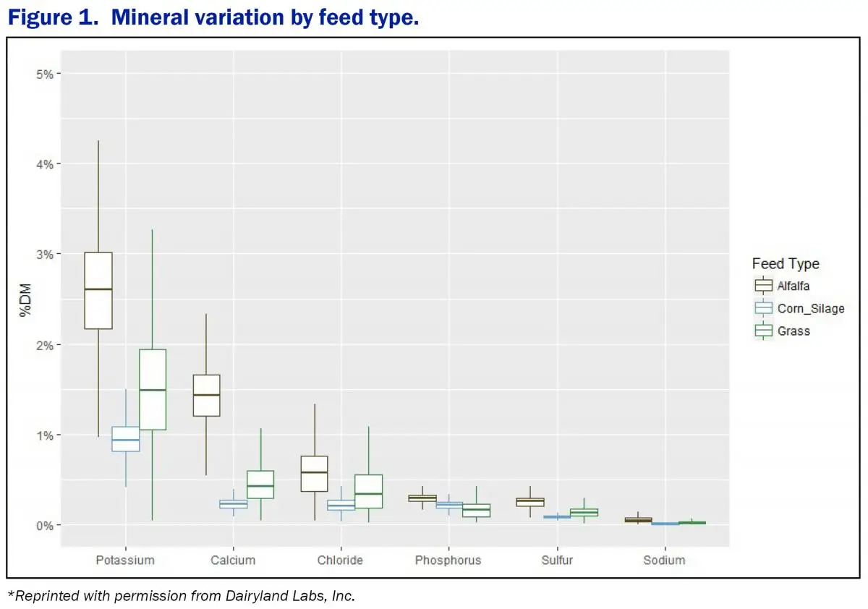
Task: Click the Grass legend box icon
Action: (763, 331)
